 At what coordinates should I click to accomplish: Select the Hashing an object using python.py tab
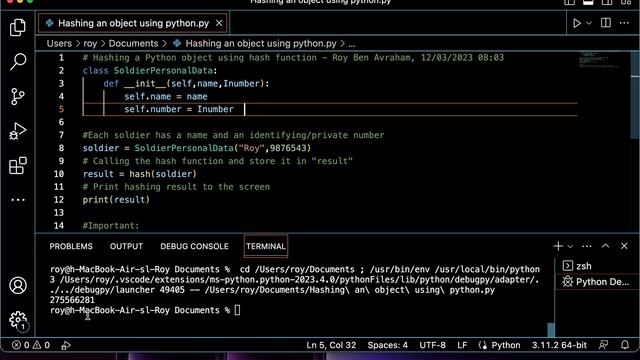tap(133, 23)
